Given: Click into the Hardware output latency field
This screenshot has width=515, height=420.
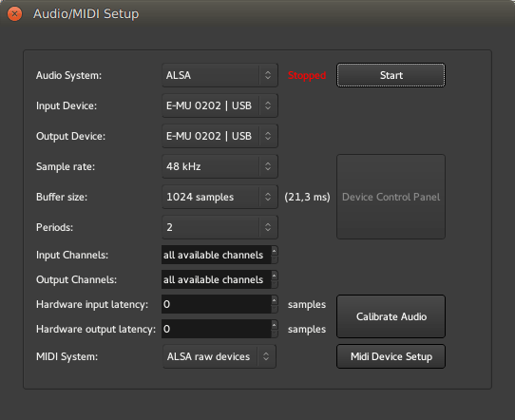Looking at the screenshot, I should [x=216, y=329].
